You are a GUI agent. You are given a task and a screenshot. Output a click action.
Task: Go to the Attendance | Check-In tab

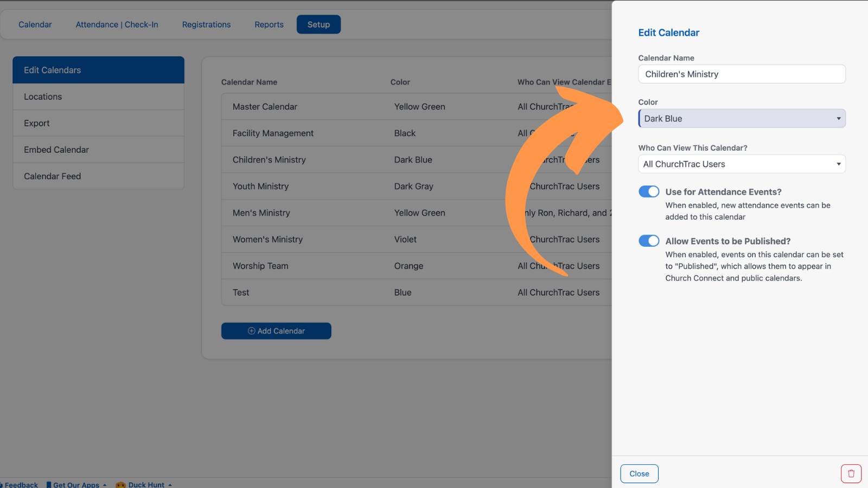coord(117,24)
